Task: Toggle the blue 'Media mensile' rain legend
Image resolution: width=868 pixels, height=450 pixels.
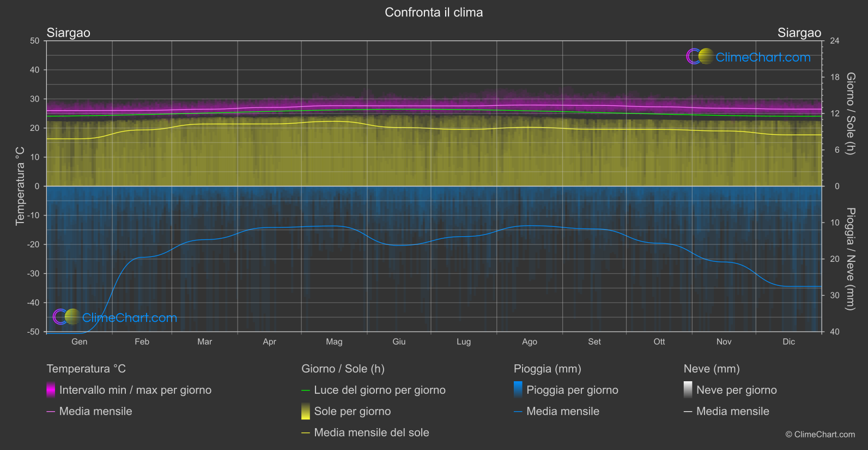Action: coord(556,411)
